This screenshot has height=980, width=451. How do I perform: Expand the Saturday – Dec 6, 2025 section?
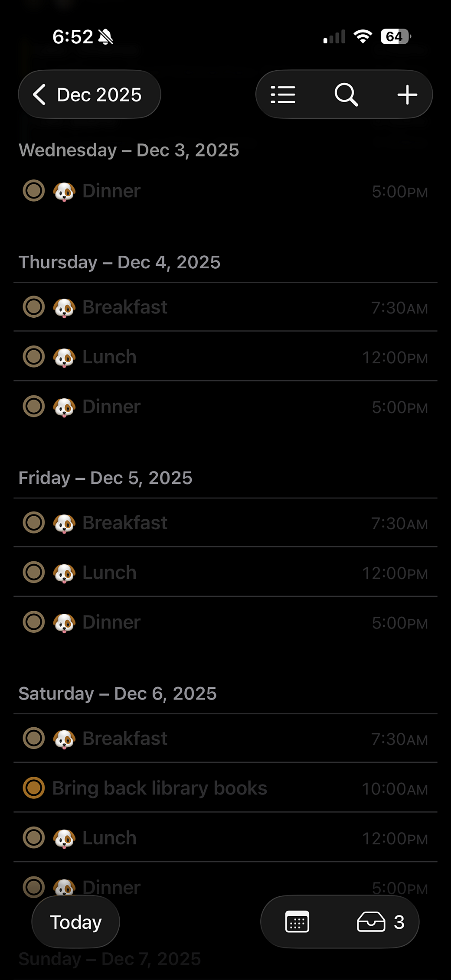pos(118,693)
